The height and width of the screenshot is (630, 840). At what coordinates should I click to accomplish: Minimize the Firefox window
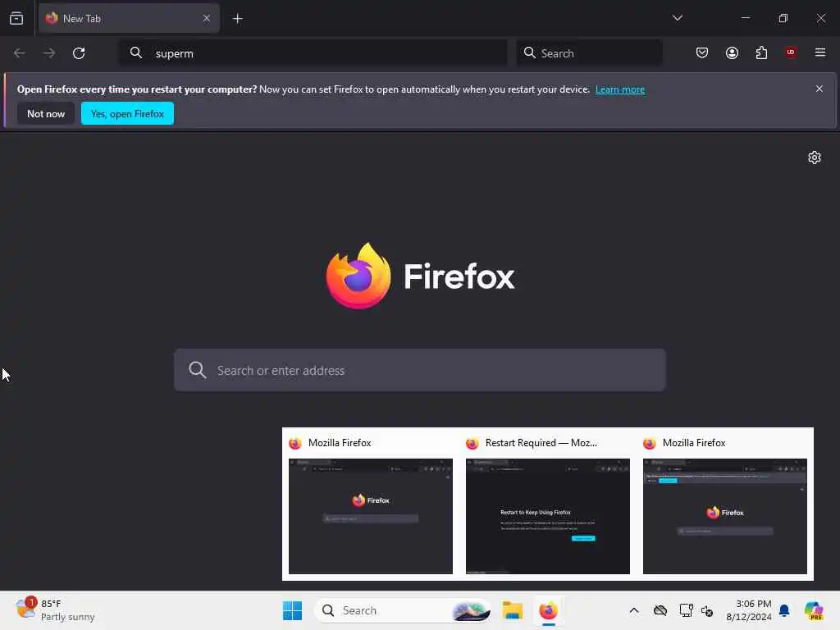745,18
